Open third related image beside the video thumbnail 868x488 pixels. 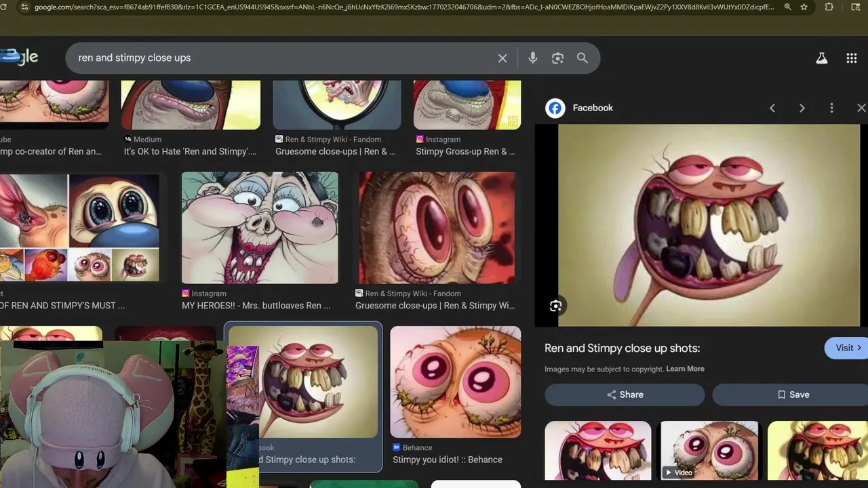click(818, 450)
